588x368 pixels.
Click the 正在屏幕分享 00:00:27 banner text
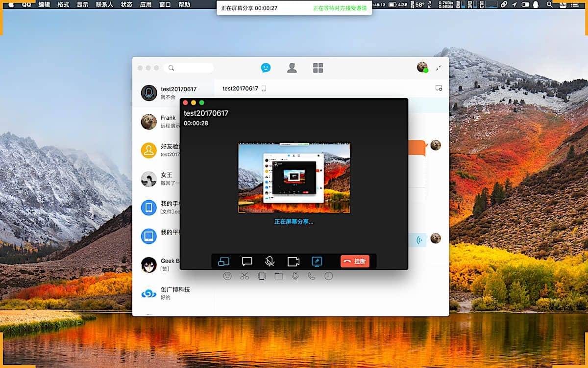click(249, 8)
